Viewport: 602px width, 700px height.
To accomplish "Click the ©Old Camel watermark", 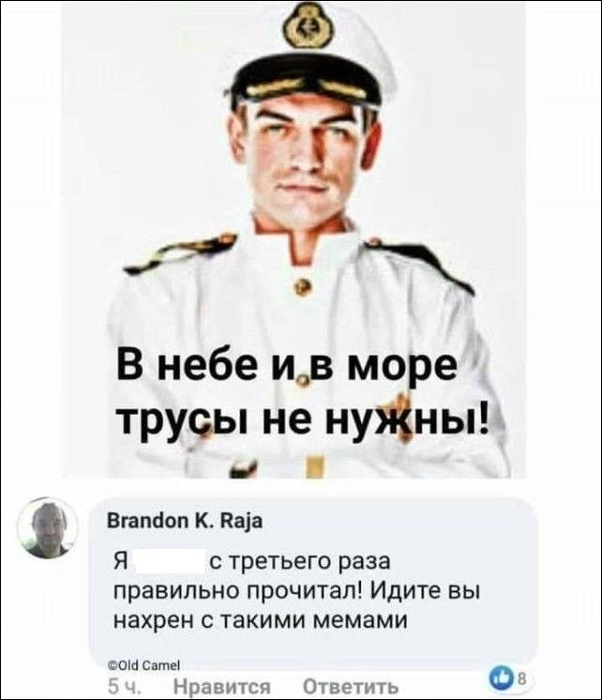I will click(x=143, y=665).
